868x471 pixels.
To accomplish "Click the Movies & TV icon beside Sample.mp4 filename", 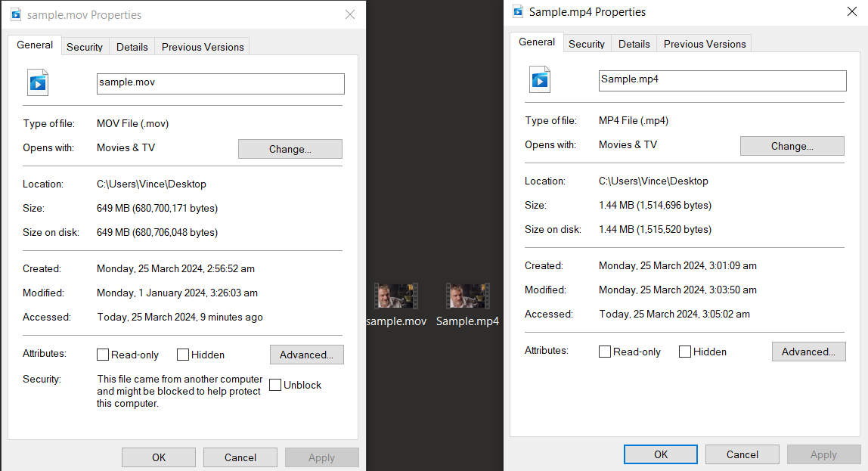I will pos(539,79).
